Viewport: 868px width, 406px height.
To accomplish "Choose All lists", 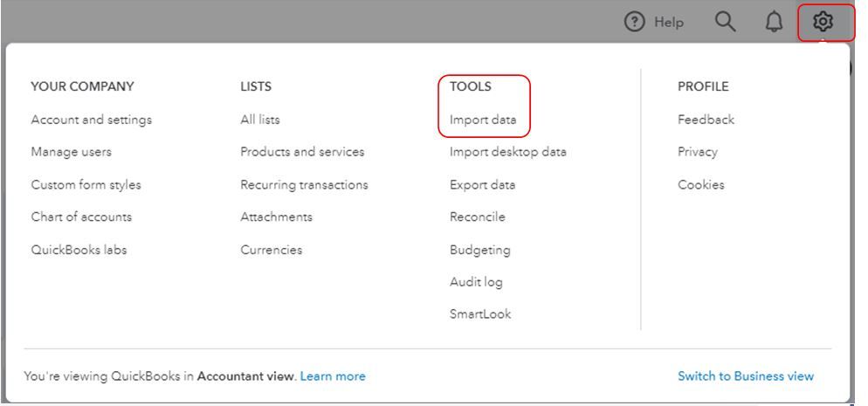I will [260, 120].
